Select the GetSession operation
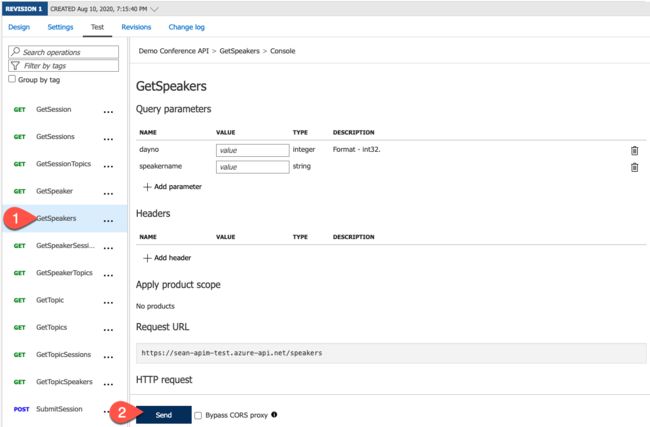 pyautogui.click(x=53, y=109)
